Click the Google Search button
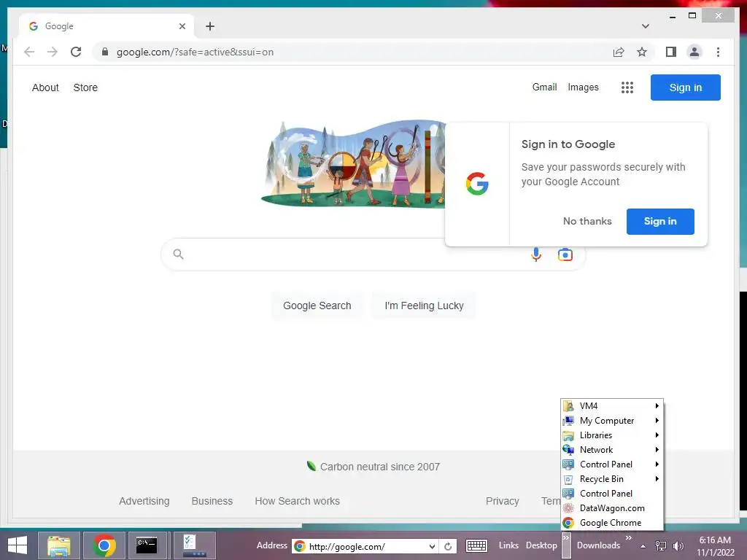Image resolution: width=747 pixels, height=560 pixels. [x=317, y=306]
